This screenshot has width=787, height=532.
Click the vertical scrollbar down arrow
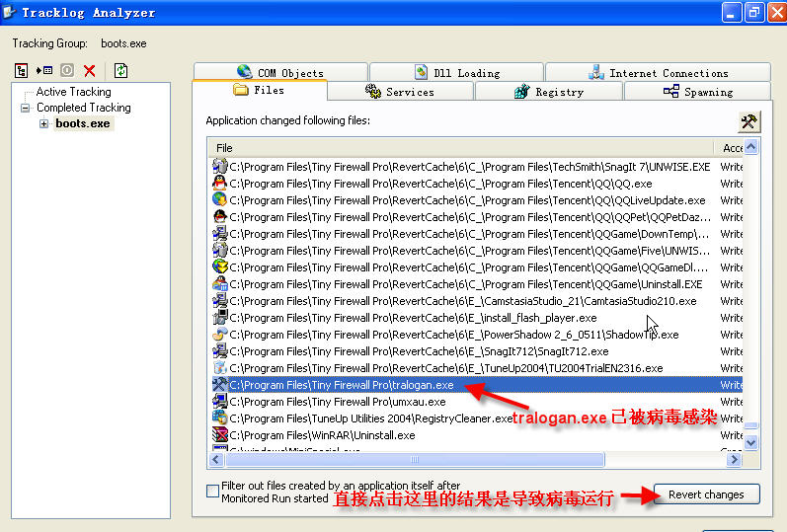750,442
